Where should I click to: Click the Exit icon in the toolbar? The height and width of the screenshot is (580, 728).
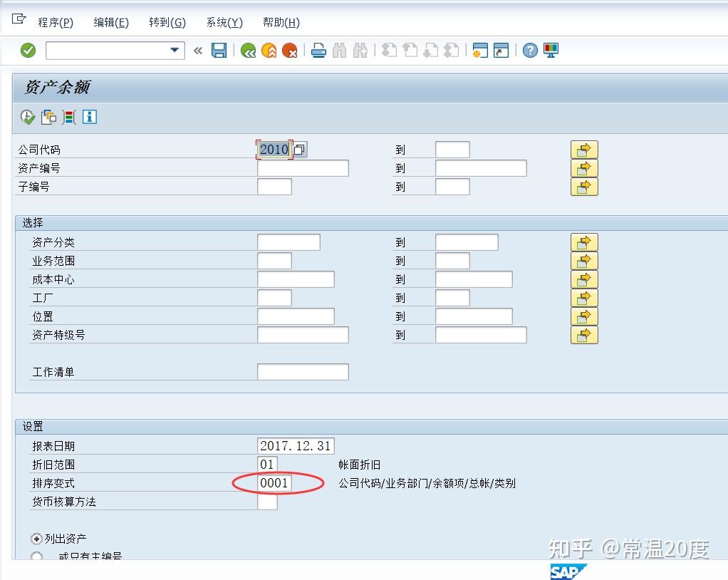(269, 50)
